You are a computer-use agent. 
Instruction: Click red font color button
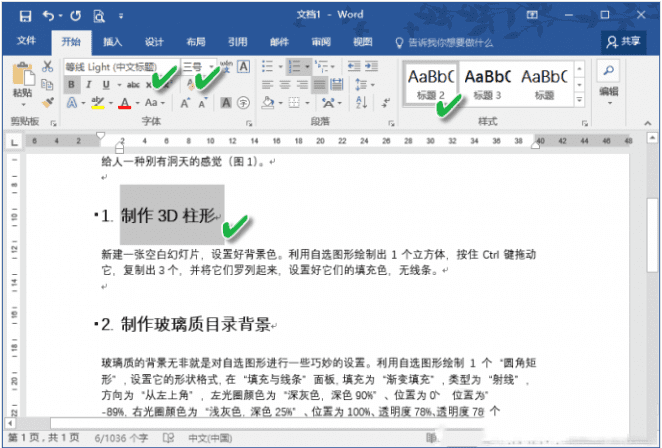pyautogui.click(x=125, y=103)
